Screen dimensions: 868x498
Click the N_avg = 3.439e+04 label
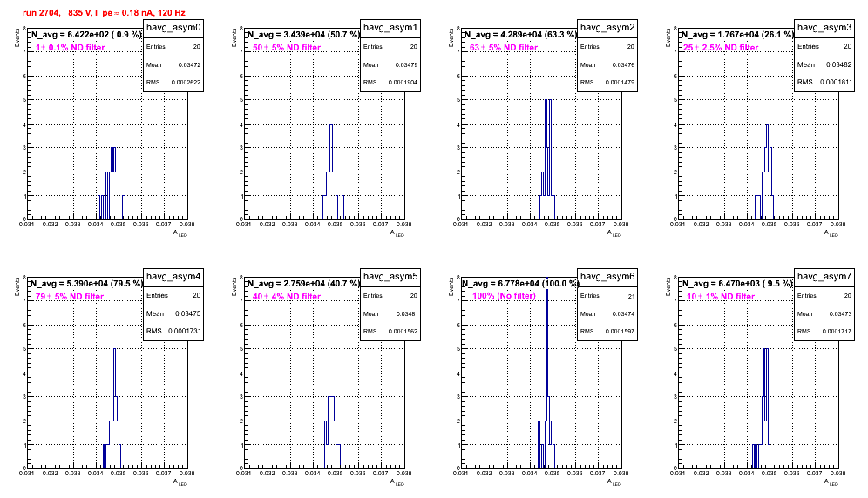303,35
